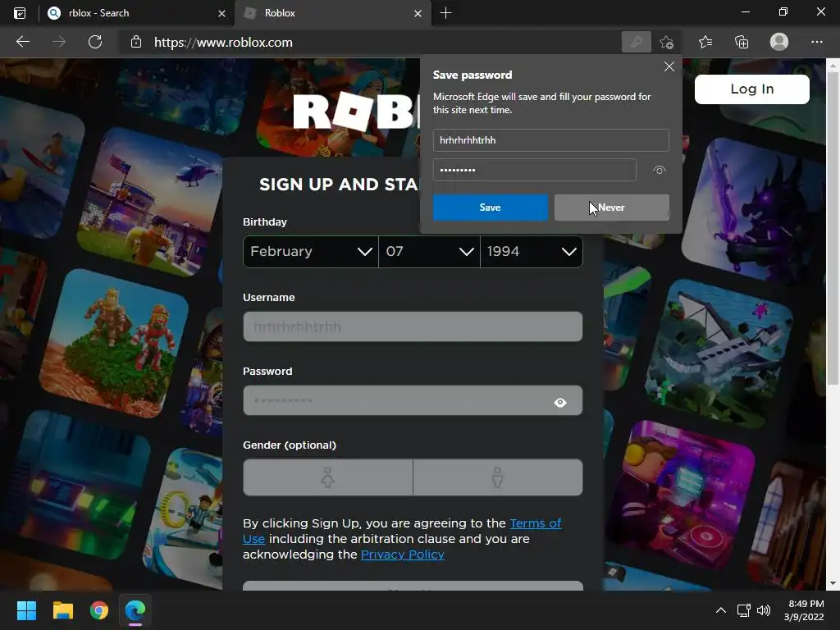Expand the birth year 1994 dropdown
840x630 pixels.
click(532, 251)
